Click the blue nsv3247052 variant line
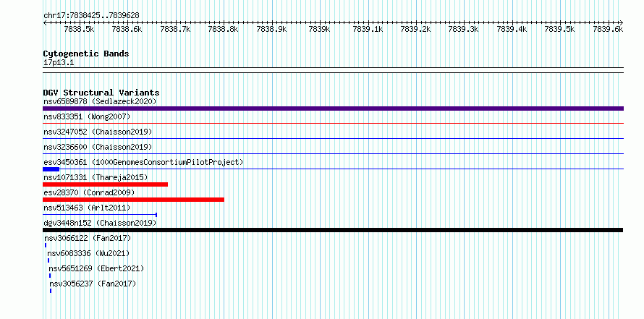 (333, 138)
